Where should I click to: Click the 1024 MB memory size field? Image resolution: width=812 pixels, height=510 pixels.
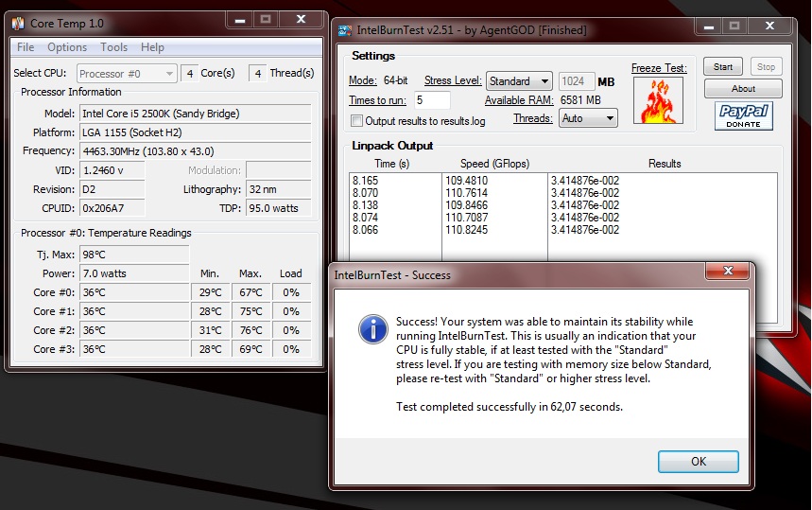click(577, 81)
